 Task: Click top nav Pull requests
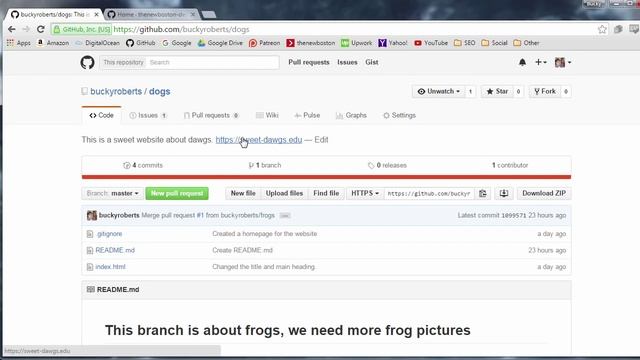click(309, 62)
